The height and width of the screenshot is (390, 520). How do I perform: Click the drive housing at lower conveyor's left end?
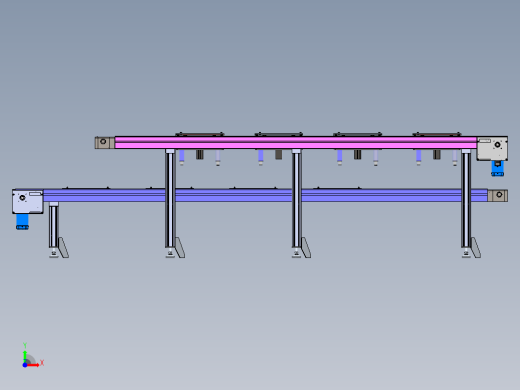click(28, 202)
